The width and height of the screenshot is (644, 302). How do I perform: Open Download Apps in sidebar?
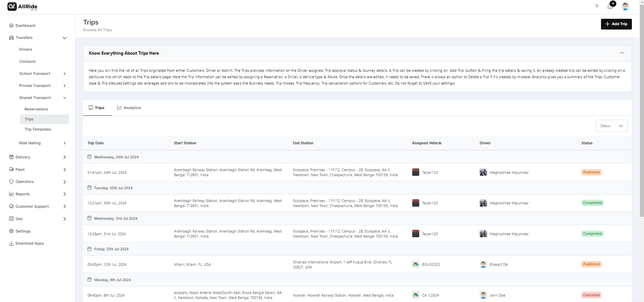point(30,244)
